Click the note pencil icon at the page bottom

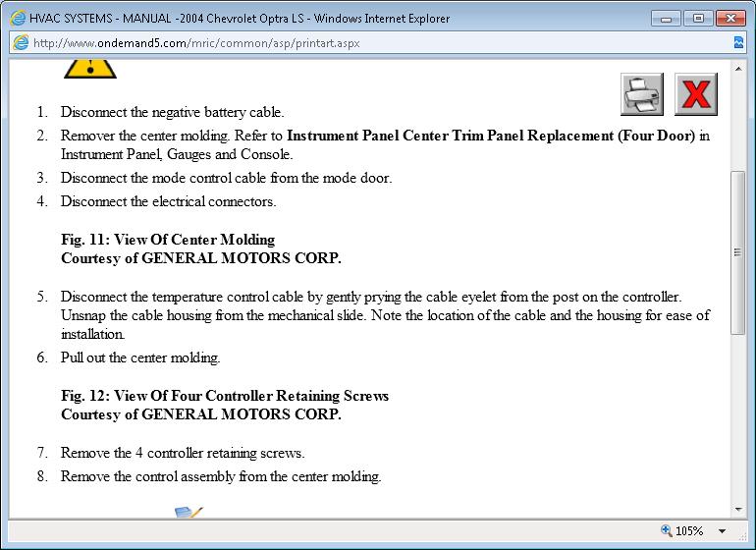[189, 512]
